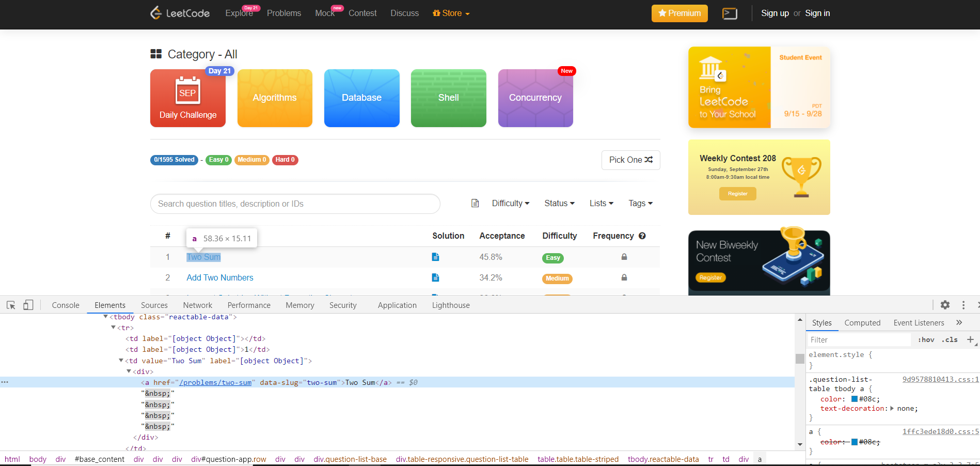Show more style pane tabs chevron
The image size is (980, 466).
[959, 322]
